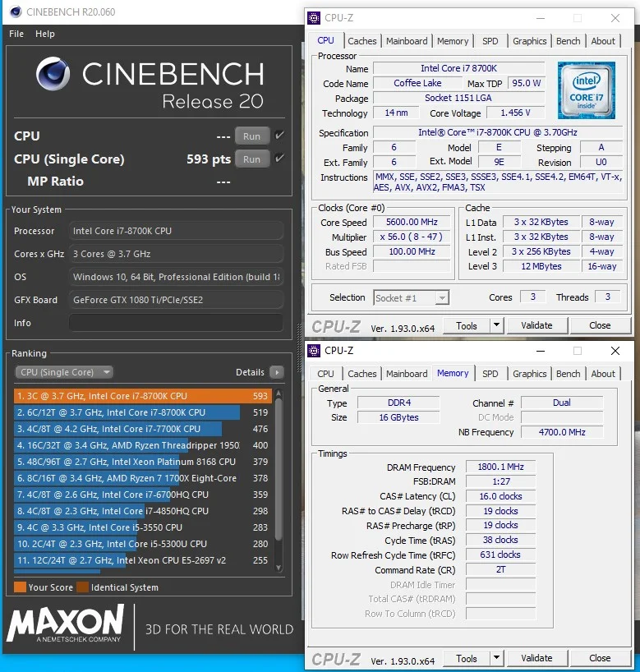
Task: Close the top CPU-Z window with X
Action: click(615, 18)
